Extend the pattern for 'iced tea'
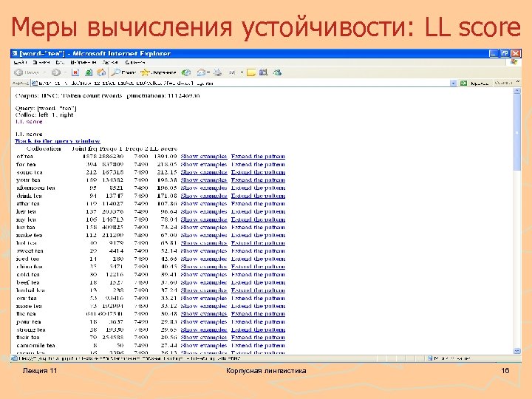532x399 pixels. [x=258, y=259]
